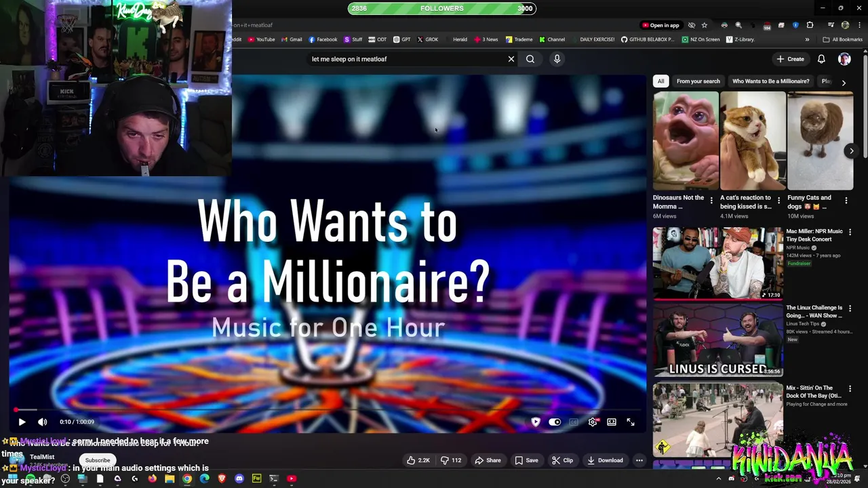Subscribe to the TealMist channel
This screenshot has width=868, height=488.
[x=98, y=460]
